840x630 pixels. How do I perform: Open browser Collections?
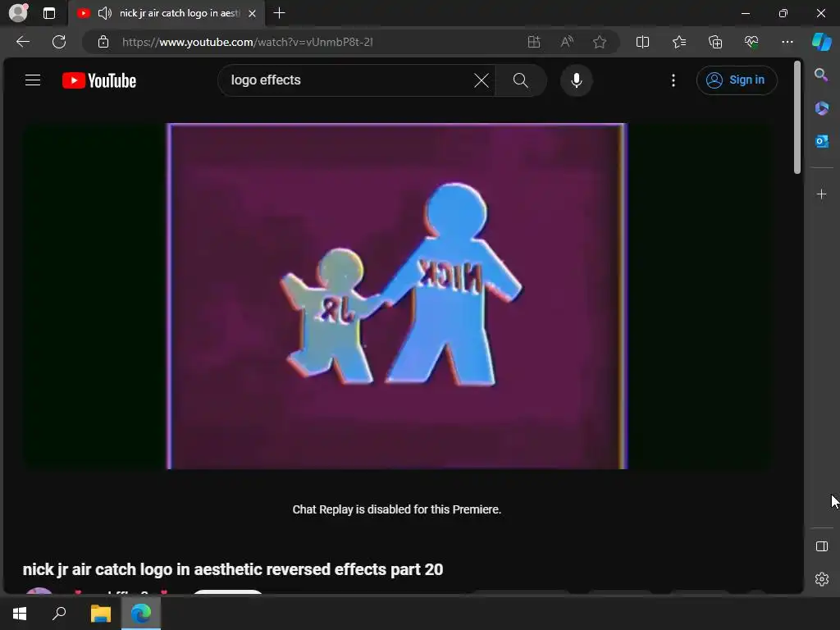[x=715, y=42]
